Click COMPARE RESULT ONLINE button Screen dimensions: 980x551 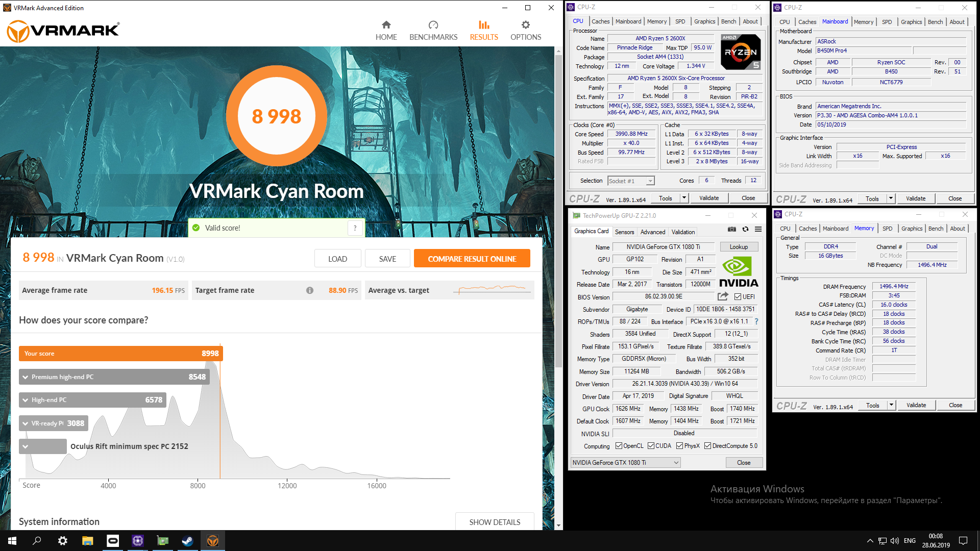[472, 259]
